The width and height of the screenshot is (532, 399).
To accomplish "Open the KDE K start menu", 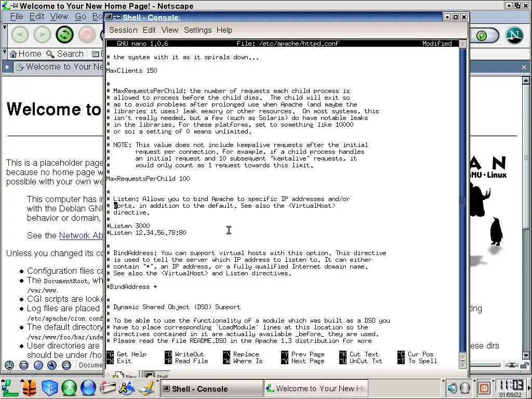I will point(10,388).
